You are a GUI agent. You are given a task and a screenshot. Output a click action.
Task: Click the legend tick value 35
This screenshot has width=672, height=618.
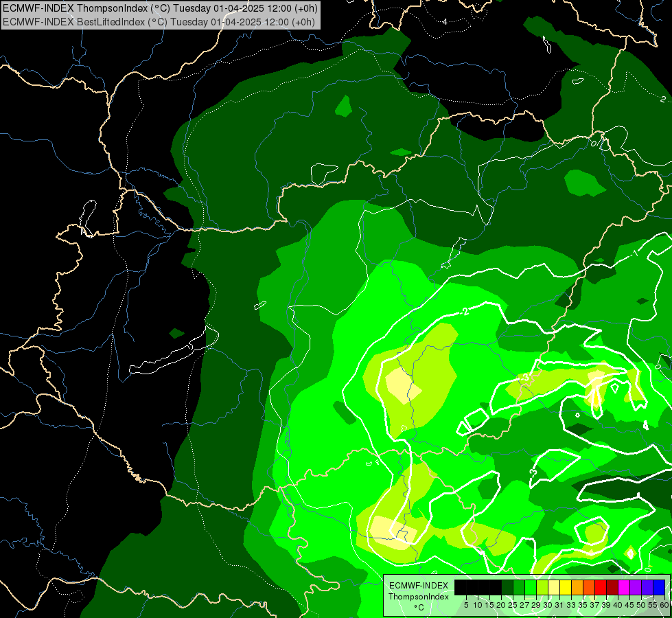click(x=583, y=605)
